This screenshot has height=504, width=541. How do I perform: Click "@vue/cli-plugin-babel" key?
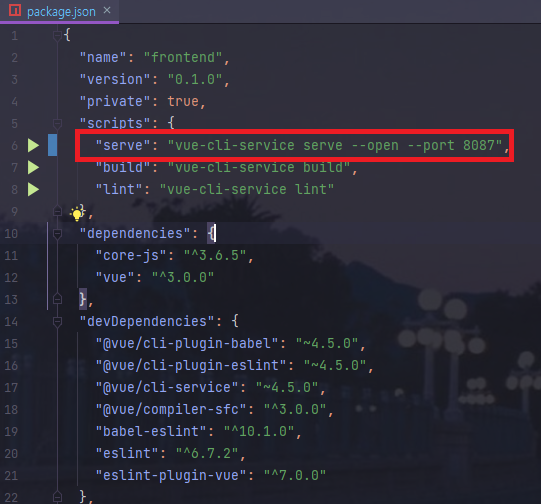[187, 344]
